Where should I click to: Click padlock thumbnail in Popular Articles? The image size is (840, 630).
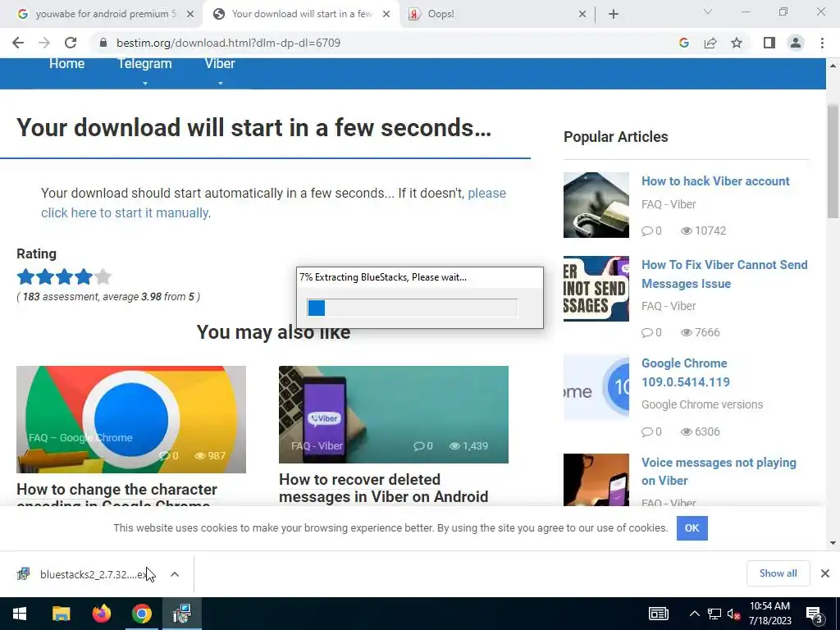click(x=596, y=204)
